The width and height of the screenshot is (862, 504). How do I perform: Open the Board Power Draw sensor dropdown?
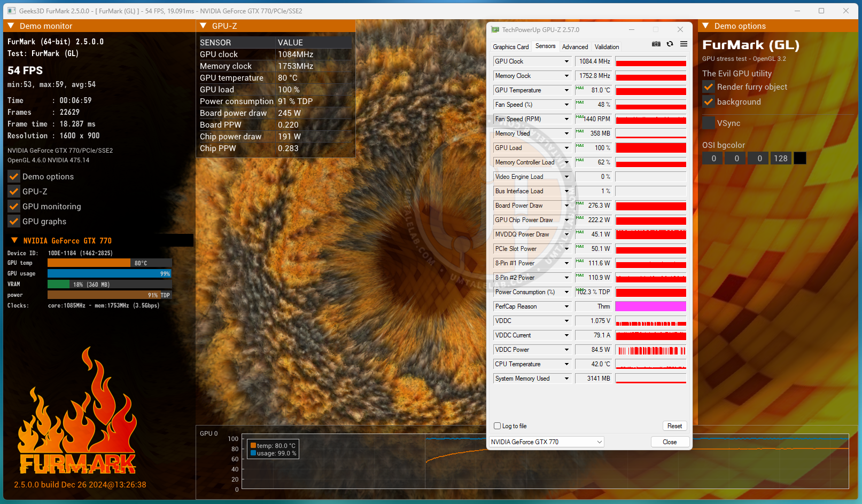[x=566, y=206]
